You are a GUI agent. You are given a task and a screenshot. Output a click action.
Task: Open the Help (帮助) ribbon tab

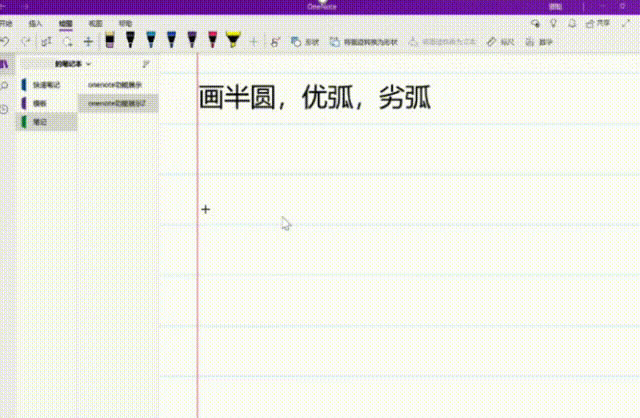pos(125,24)
